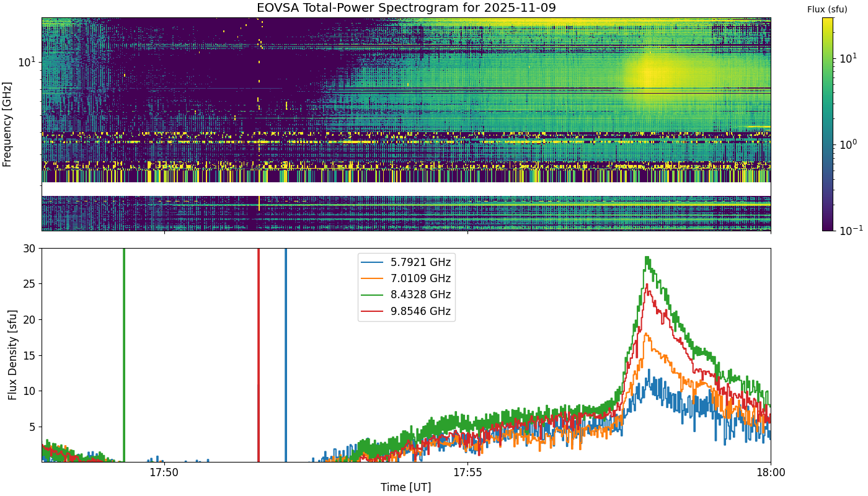Click the Time [UT] axis label
868x496 pixels.
point(406,487)
